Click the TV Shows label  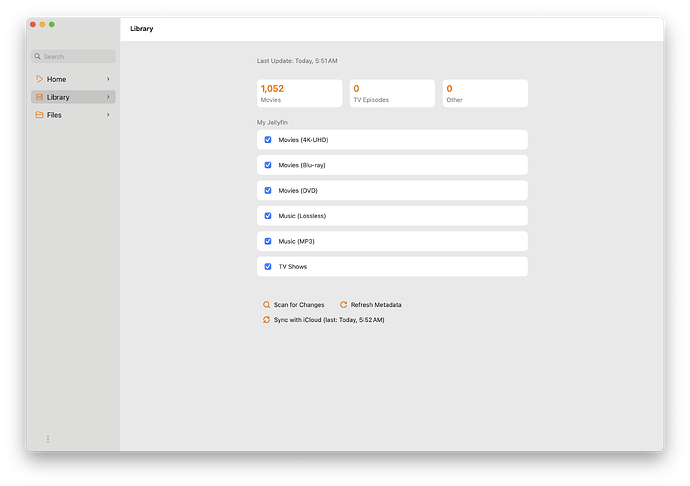[293, 267]
